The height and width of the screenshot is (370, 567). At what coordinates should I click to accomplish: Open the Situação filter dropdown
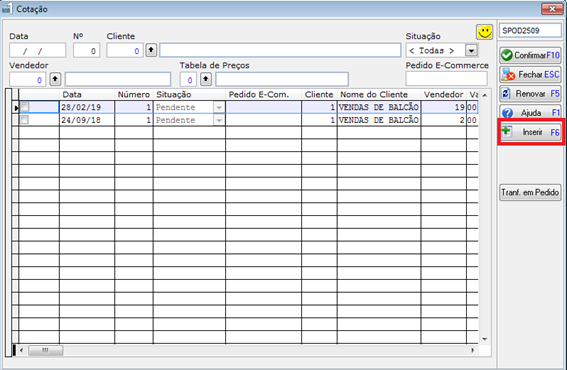(471, 50)
